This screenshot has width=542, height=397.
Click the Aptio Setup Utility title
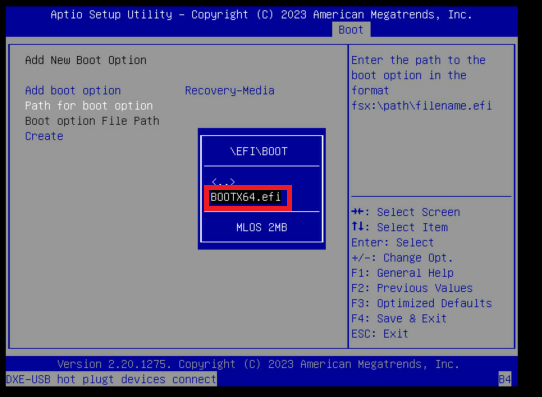[261, 15]
